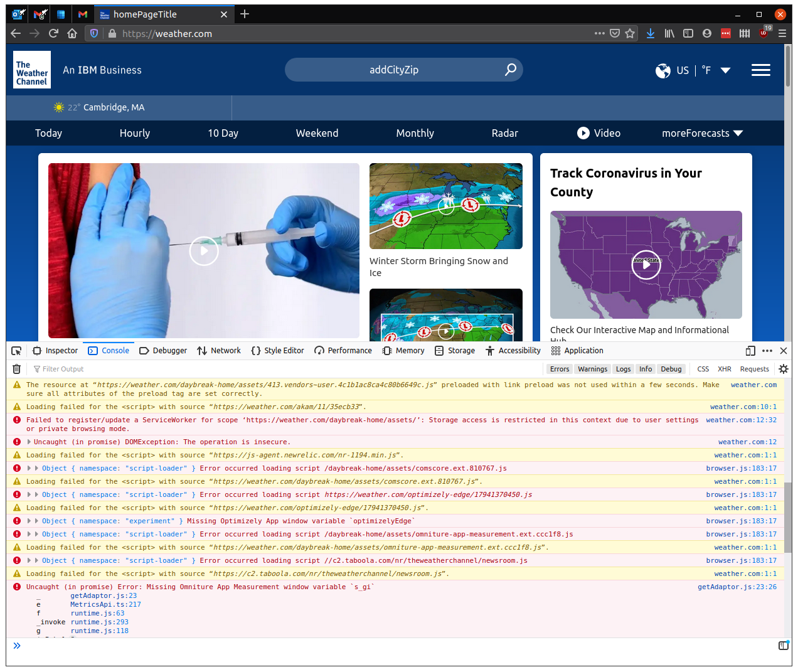Click the search magnifier icon on weather.com
Image resolution: width=798 pixels, height=672 pixels.
511,70
